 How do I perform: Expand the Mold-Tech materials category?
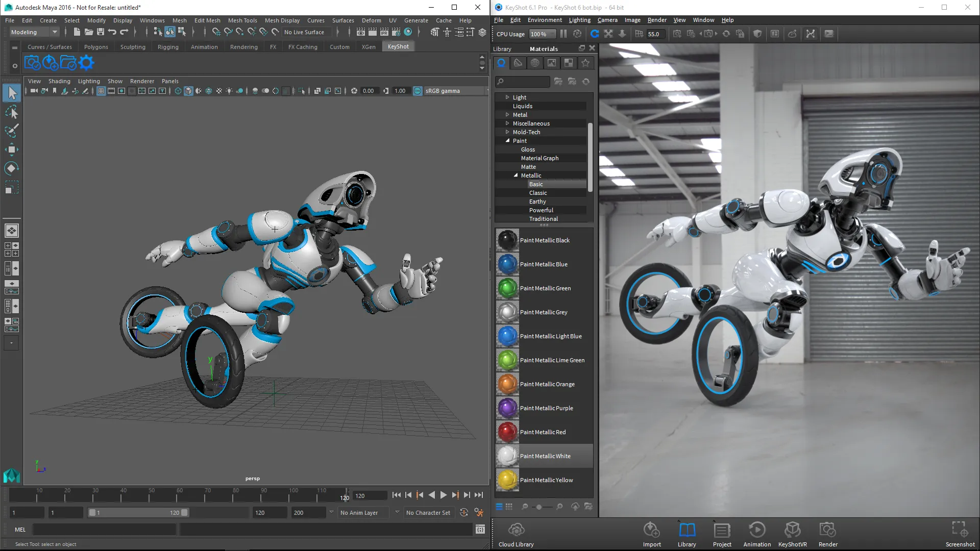(x=507, y=132)
